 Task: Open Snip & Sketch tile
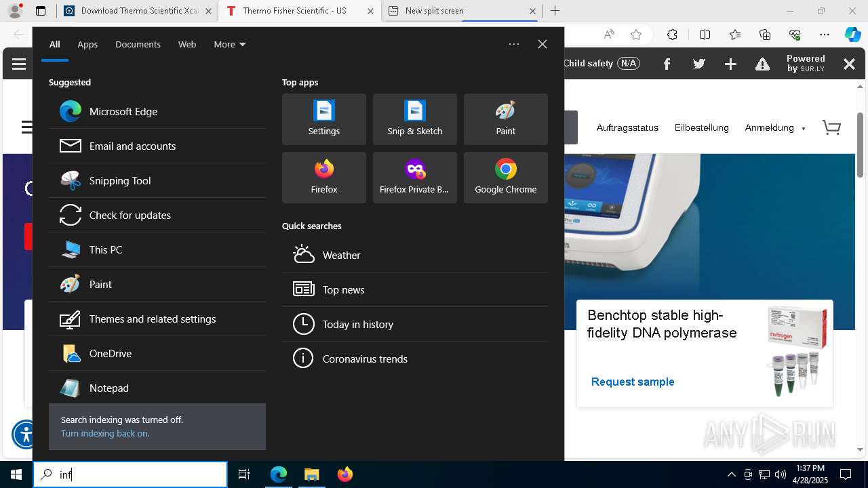click(415, 119)
